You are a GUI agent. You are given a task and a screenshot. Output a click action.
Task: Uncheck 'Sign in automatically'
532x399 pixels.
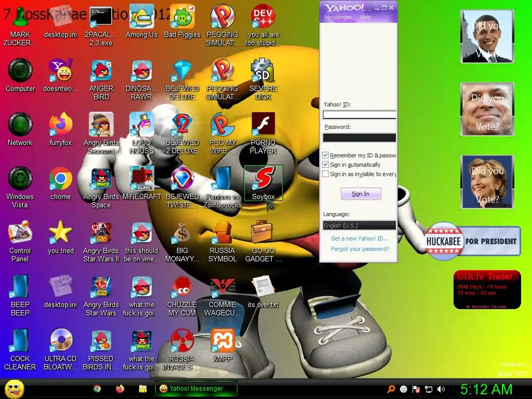tap(325, 165)
